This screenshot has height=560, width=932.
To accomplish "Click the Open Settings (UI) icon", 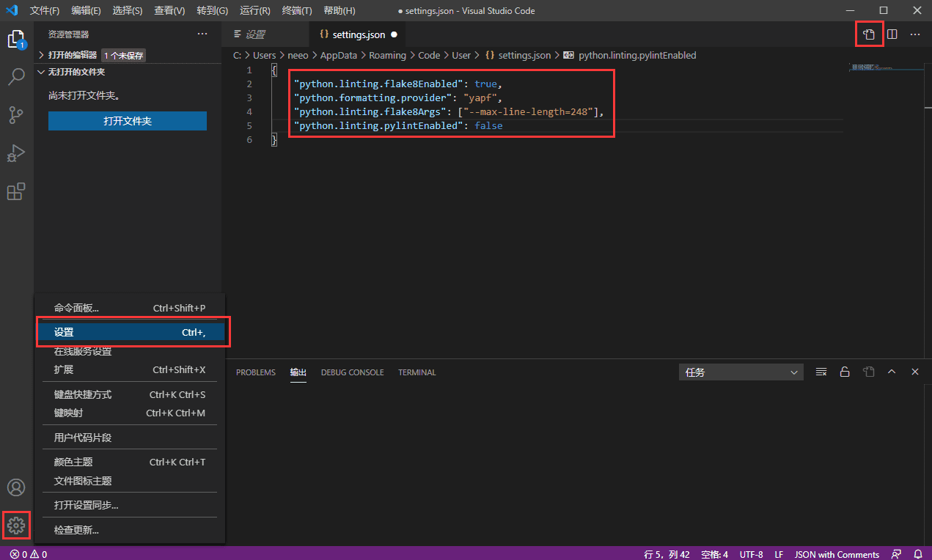I will coord(869,34).
